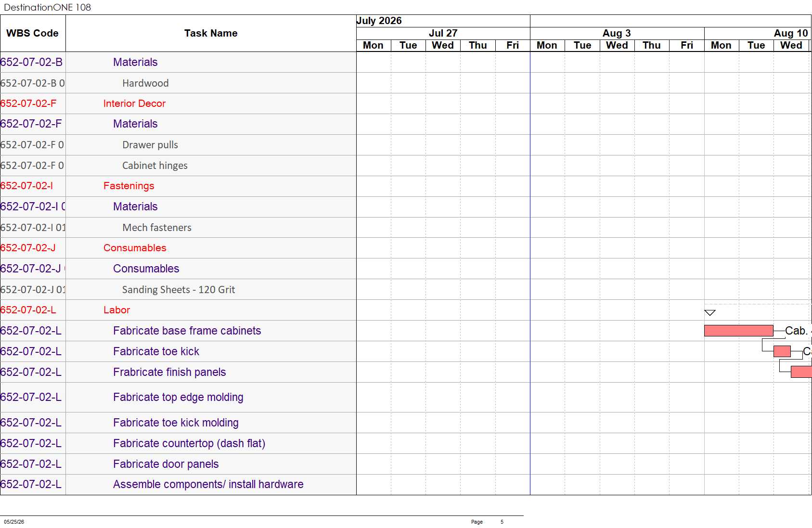Image resolution: width=812 pixels, height=528 pixels.
Task: Select Fabricate countertop (dash flat) task
Action: [189, 443]
